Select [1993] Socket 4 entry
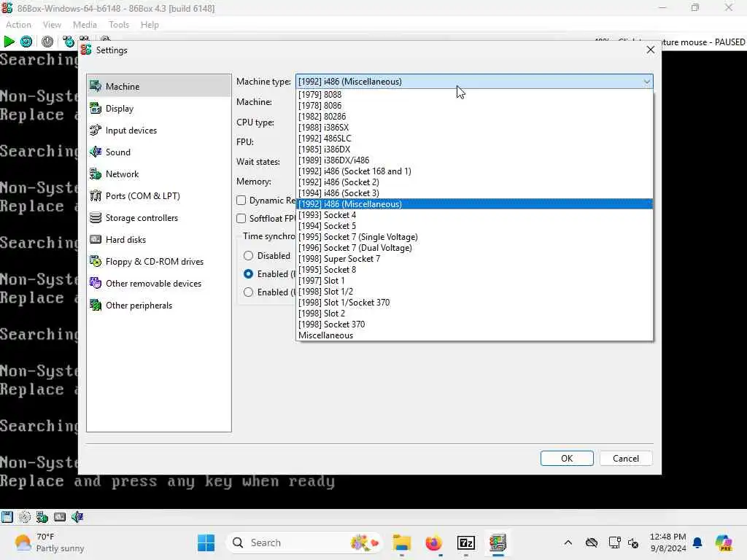 474,215
